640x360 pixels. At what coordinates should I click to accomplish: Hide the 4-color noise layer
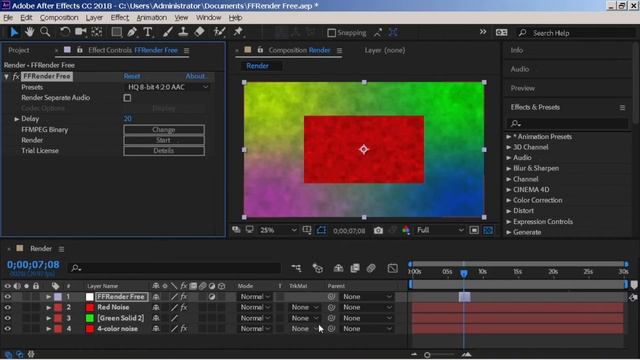(x=7, y=329)
